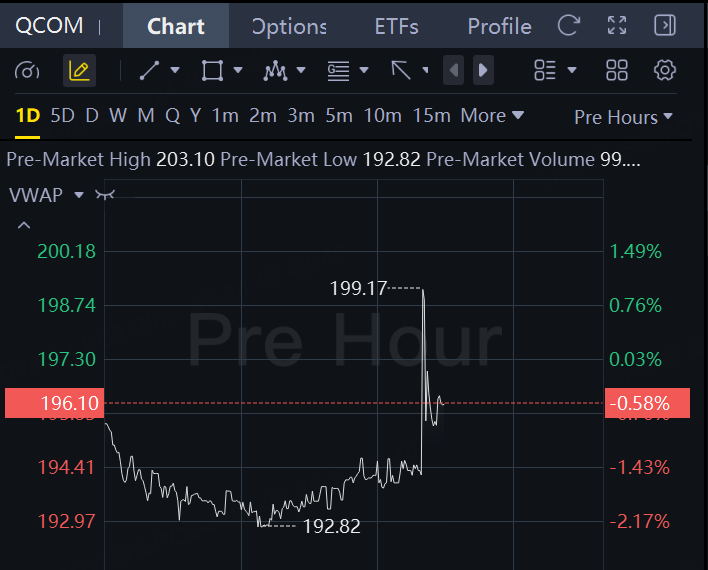
Task: Enter fullscreen mode with expand icon
Action: click(x=617, y=25)
